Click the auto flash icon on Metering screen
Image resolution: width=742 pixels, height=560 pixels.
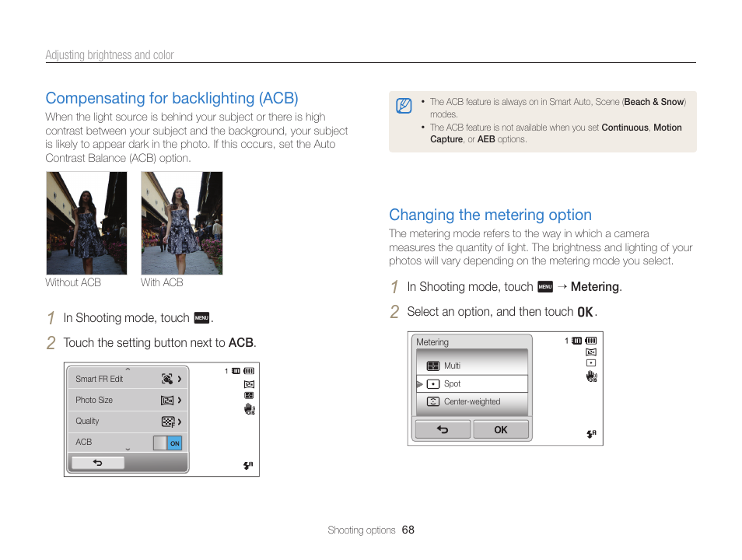tap(592, 433)
